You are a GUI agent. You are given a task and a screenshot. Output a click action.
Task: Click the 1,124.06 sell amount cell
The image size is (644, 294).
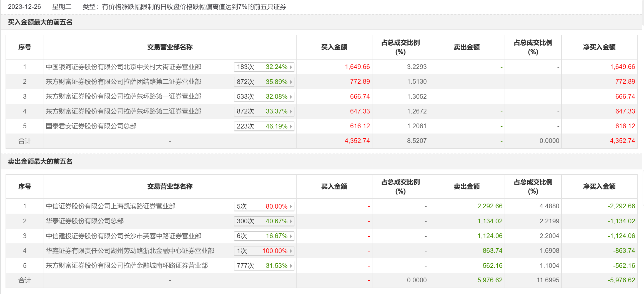[490, 236]
